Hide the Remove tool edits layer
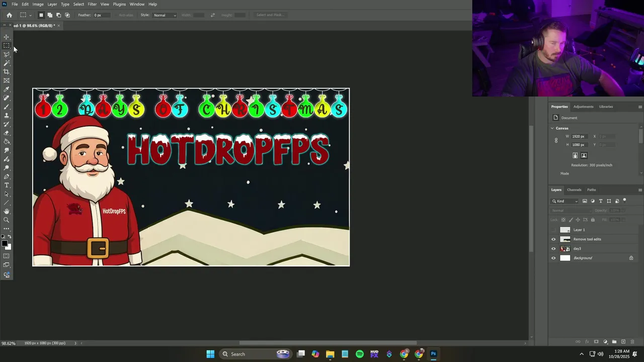Viewport: 644px width, 362px height. [x=554, y=239]
